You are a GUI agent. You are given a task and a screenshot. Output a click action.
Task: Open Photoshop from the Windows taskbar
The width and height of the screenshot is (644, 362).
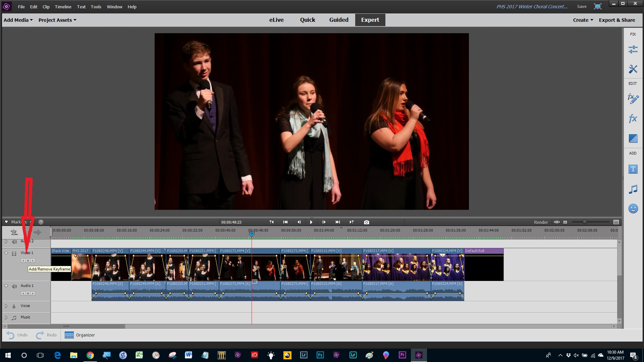tap(320, 355)
